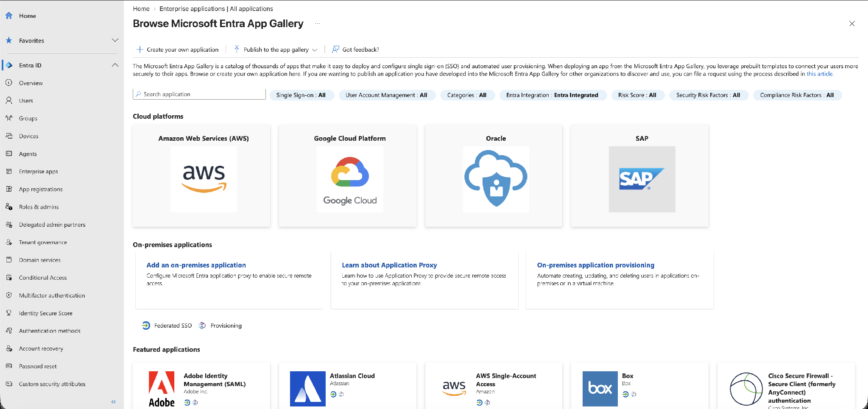Click the Domain services icon
This screenshot has width=868, height=409.
pos(9,260)
